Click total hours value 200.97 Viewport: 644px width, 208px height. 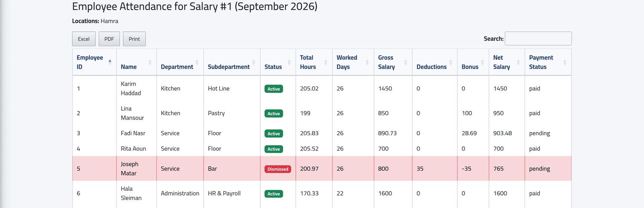tap(309, 169)
